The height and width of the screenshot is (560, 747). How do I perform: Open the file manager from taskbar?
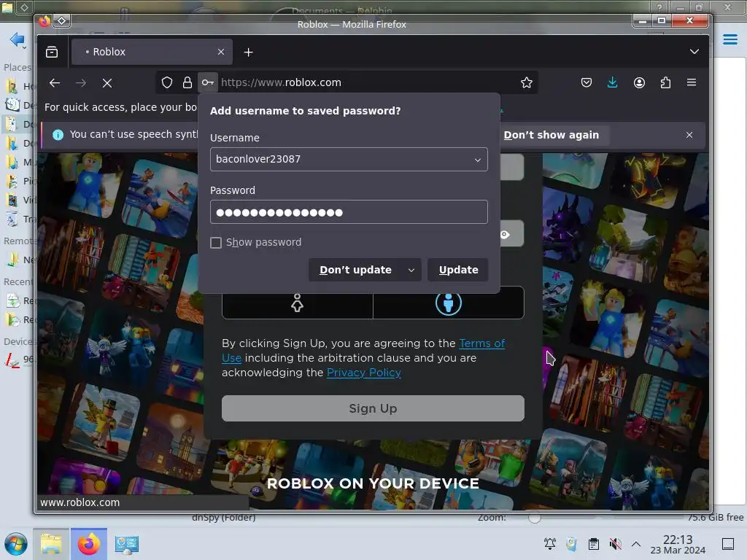pyautogui.click(x=51, y=544)
